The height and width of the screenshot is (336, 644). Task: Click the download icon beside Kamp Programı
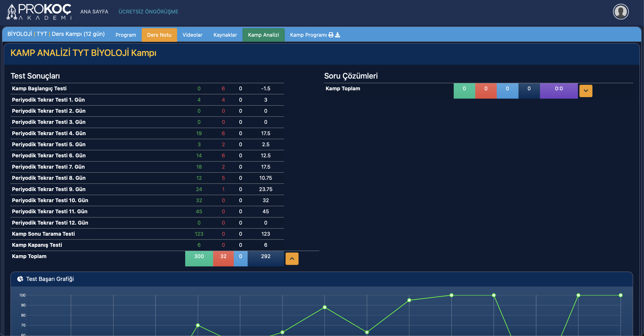[x=338, y=35]
